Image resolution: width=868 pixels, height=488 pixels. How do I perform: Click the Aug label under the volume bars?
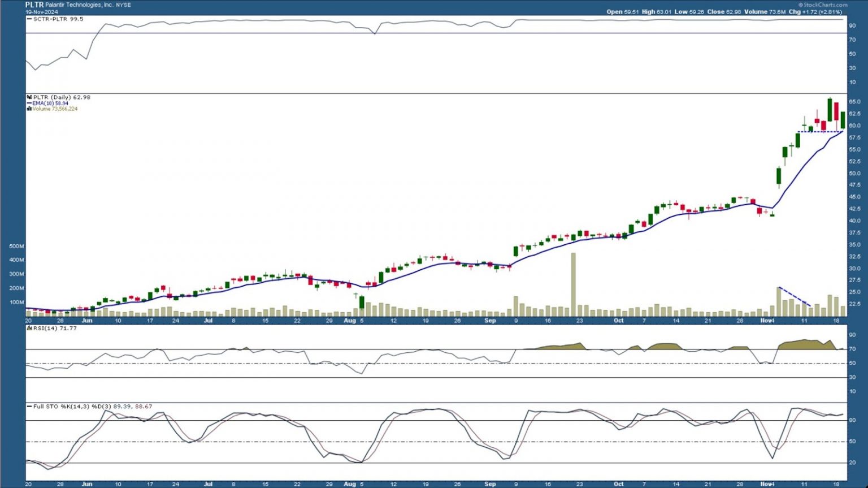click(x=350, y=321)
